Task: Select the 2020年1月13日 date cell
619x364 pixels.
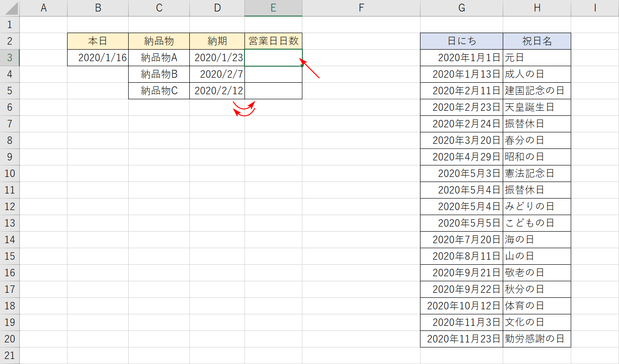Action: click(x=460, y=74)
